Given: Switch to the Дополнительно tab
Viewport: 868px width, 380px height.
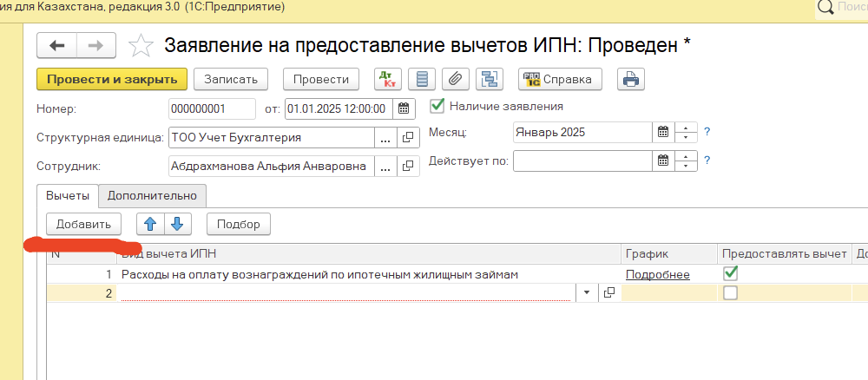Looking at the screenshot, I should click(x=152, y=195).
